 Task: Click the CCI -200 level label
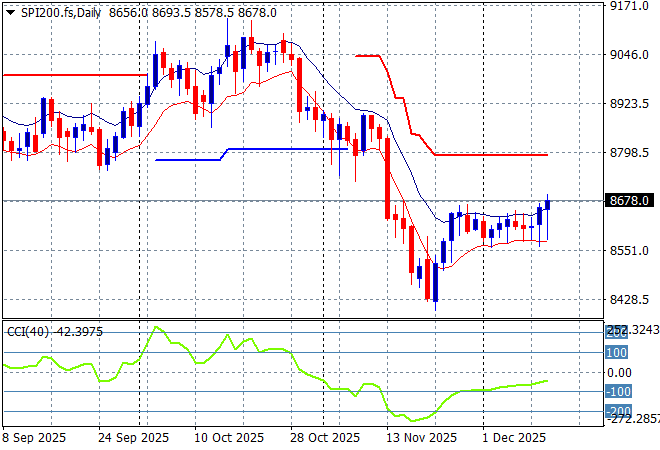tap(616, 411)
